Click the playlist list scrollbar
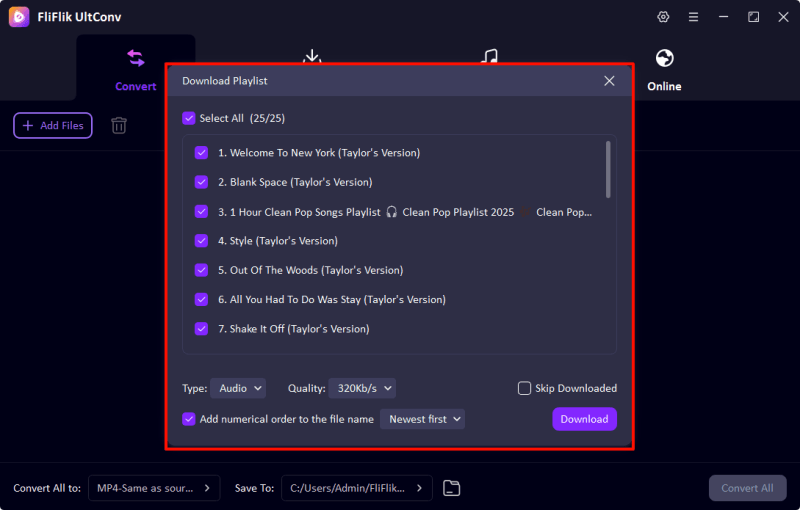Viewport: 800px width, 510px height. pyautogui.click(x=608, y=170)
